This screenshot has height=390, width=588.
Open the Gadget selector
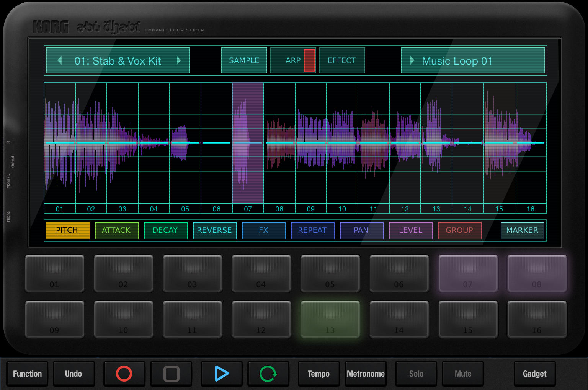(534, 374)
